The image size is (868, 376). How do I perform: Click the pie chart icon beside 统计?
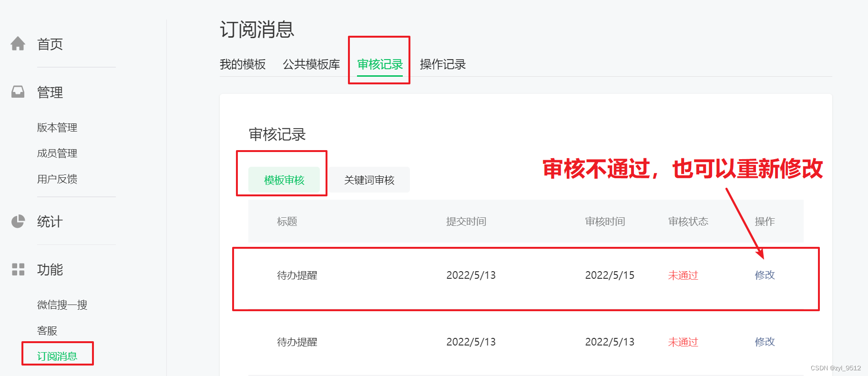tap(18, 222)
